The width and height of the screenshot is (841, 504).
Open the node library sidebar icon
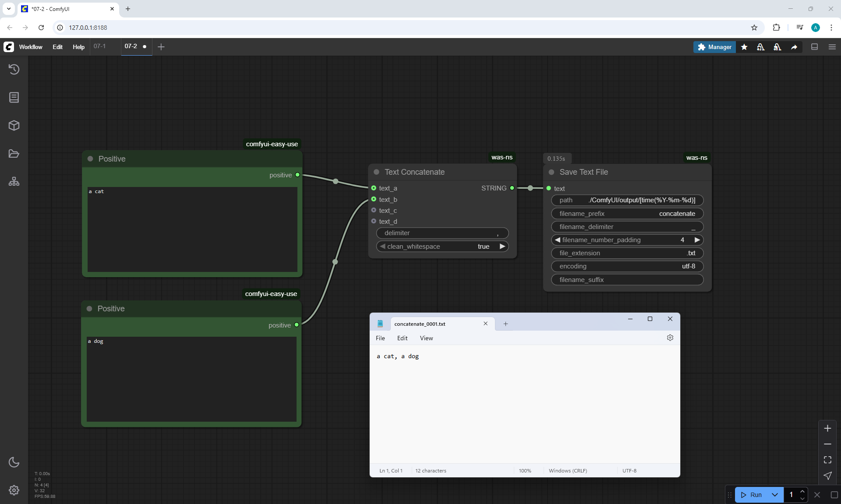coord(14,97)
